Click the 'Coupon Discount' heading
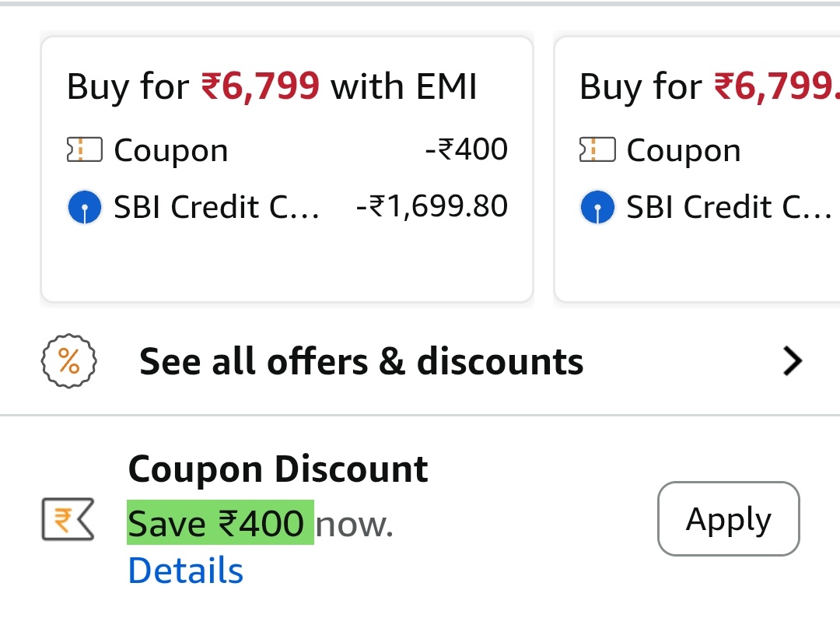The height and width of the screenshot is (618, 840). click(278, 469)
